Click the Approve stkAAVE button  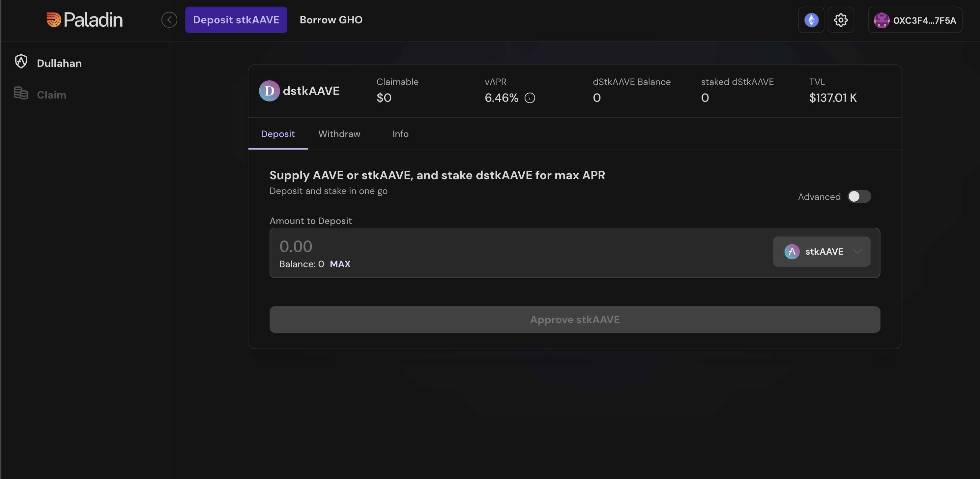click(574, 320)
